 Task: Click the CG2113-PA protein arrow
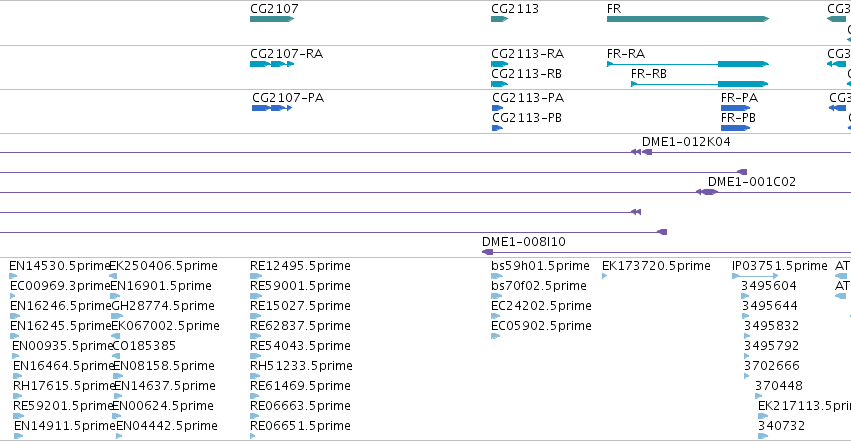tap(498, 108)
